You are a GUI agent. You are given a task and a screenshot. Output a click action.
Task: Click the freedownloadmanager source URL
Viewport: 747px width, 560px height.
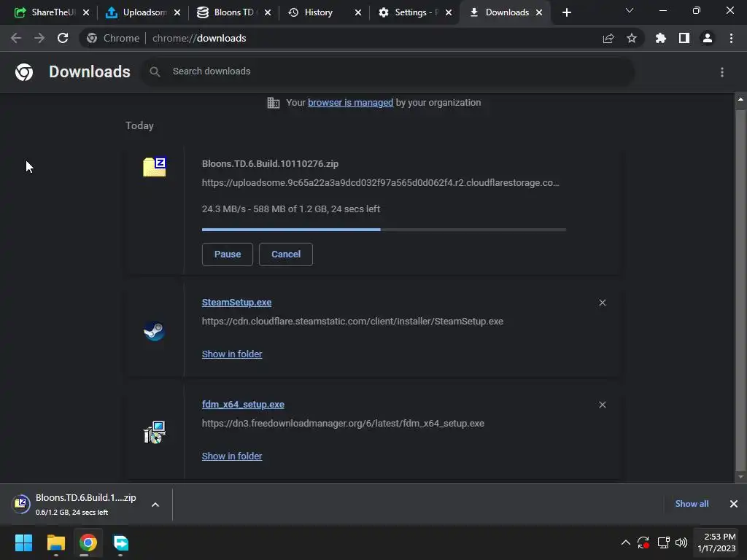343,424
